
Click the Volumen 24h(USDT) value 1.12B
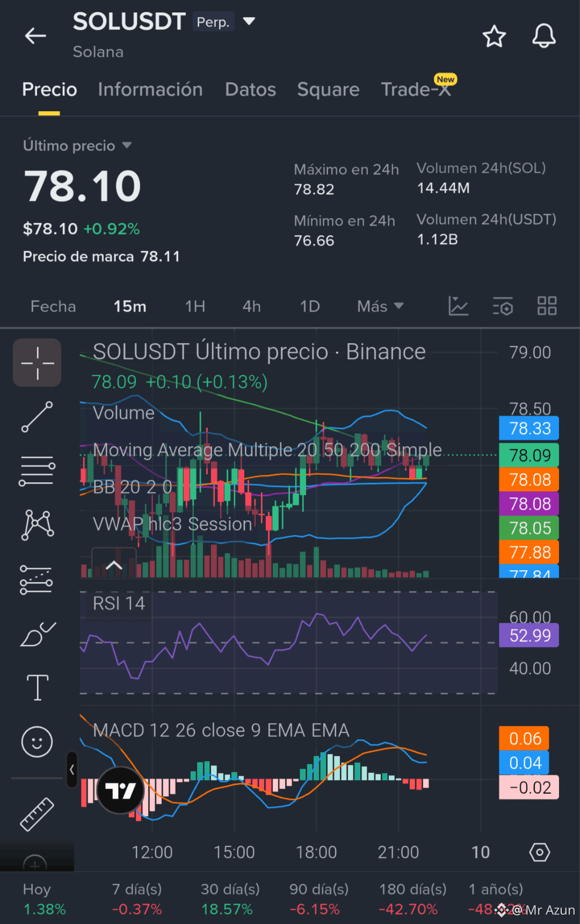(x=438, y=239)
